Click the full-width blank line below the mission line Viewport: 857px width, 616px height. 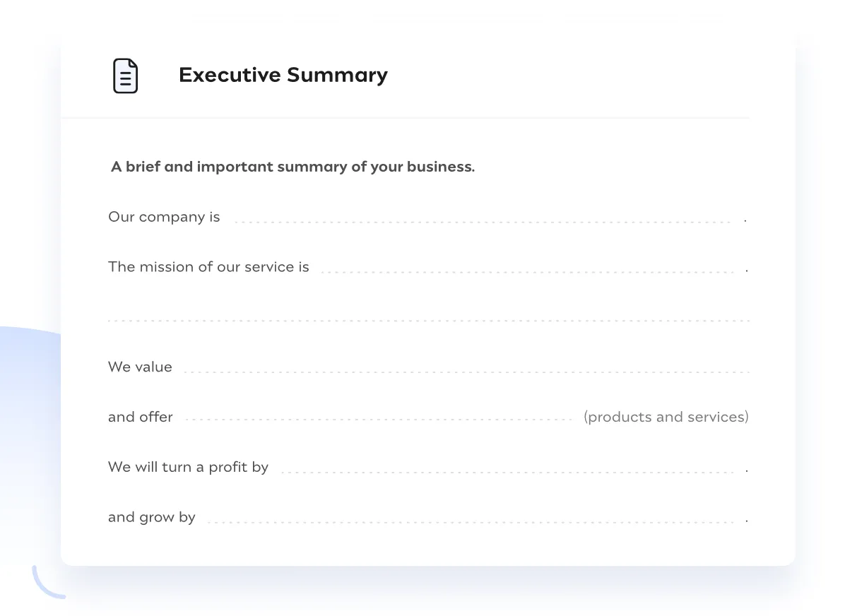click(428, 319)
